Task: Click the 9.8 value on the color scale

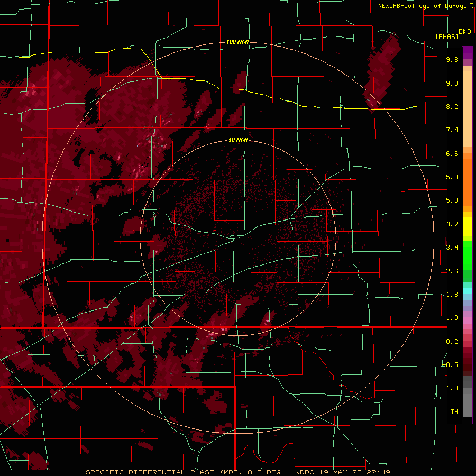Action: (452, 59)
